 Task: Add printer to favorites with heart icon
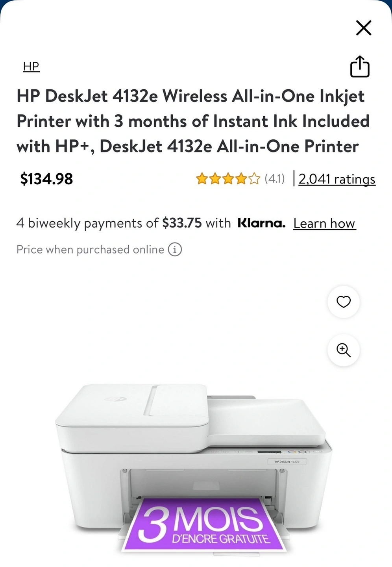point(344,302)
